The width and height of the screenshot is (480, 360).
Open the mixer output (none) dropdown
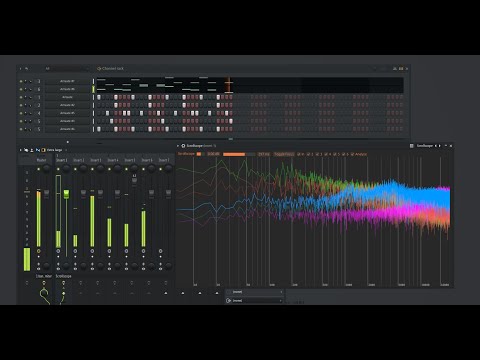[x=255, y=301]
